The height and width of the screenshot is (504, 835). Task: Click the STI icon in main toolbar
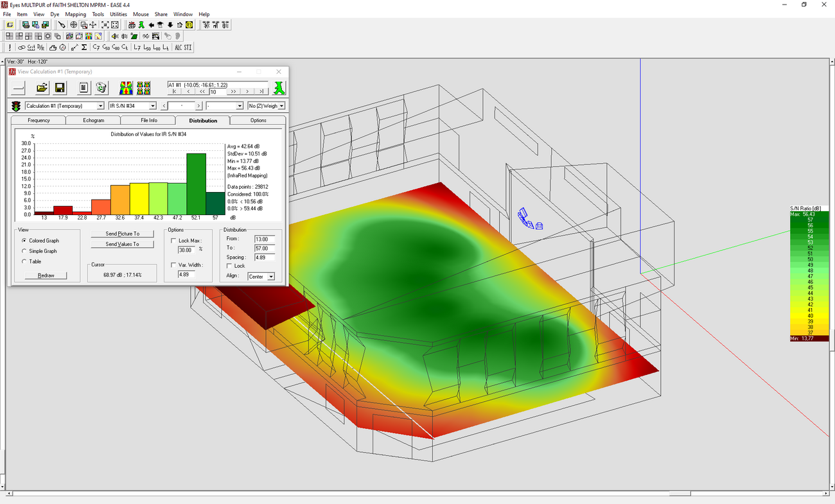click(187, 48)
